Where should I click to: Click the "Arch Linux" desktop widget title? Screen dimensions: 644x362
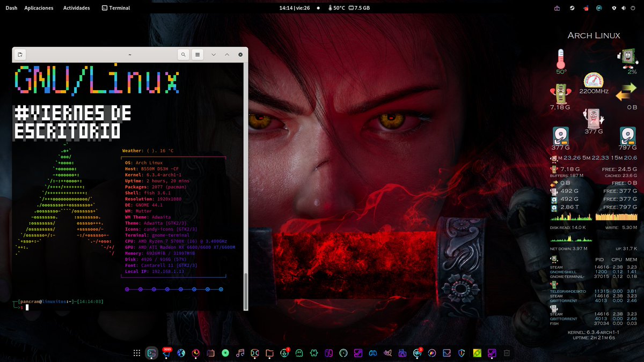tap(594, 35)
